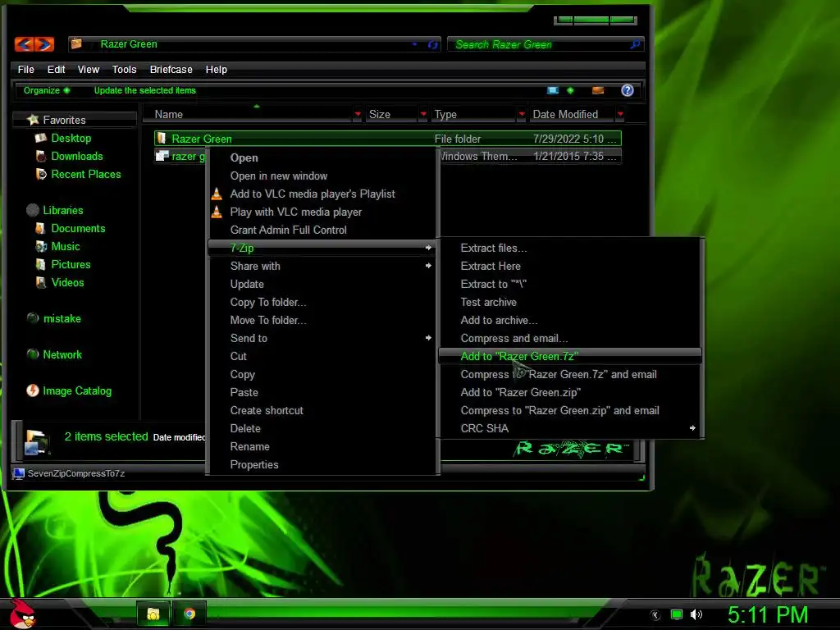840x630 pixels.
Task: Open the Help menu
Action: coord(217,70)
